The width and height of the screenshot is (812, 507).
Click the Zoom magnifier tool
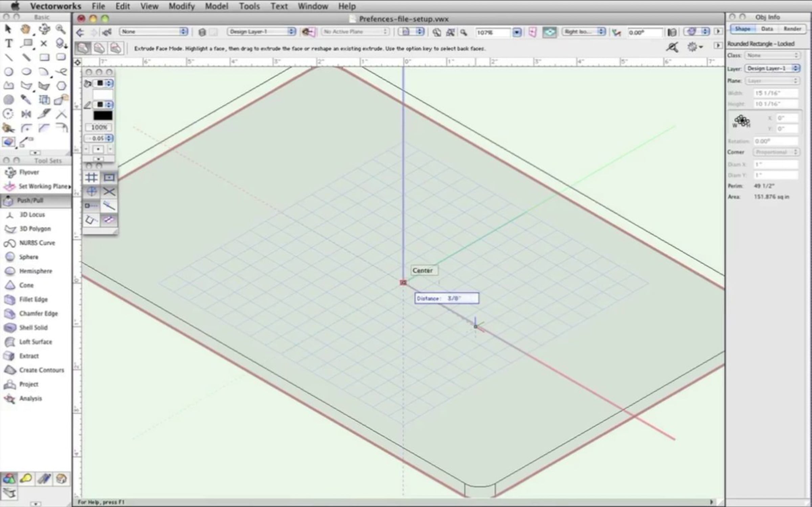[61, 29]
